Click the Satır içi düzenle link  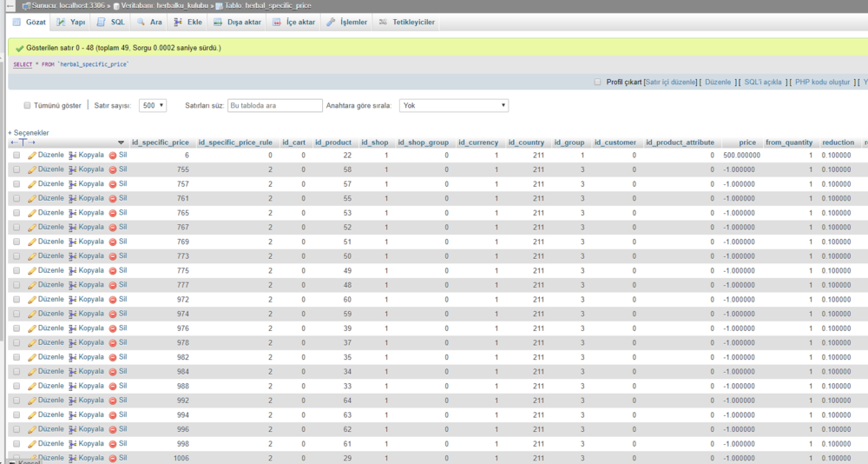670,82
